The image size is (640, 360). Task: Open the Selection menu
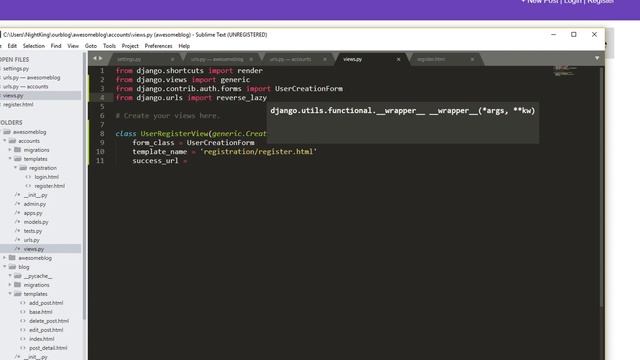34,46
